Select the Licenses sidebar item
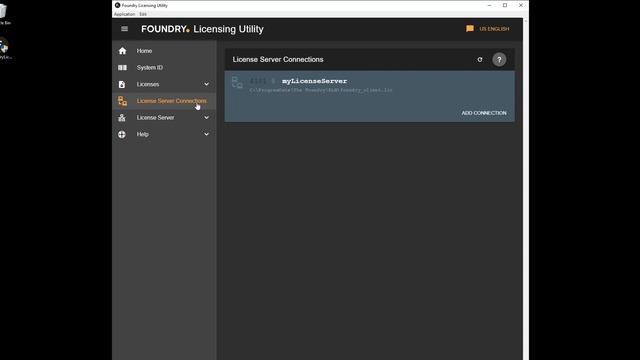 [x=164, y=84]
